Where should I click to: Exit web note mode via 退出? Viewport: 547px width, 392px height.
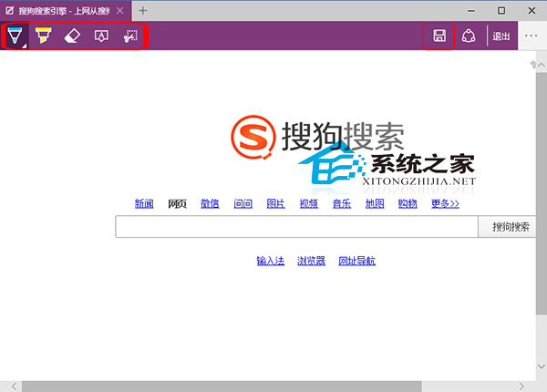[501, 36]
